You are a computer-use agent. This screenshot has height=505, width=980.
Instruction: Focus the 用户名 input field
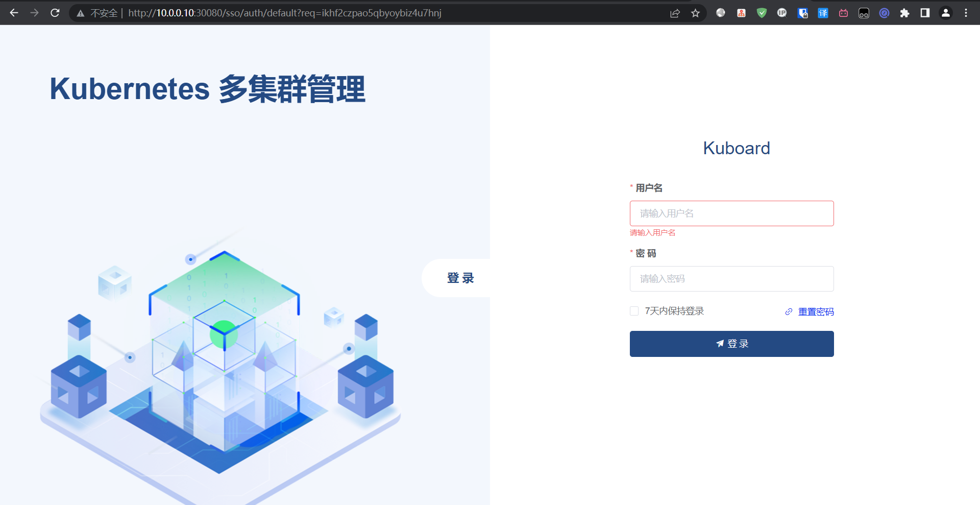(x=732, y=213)
